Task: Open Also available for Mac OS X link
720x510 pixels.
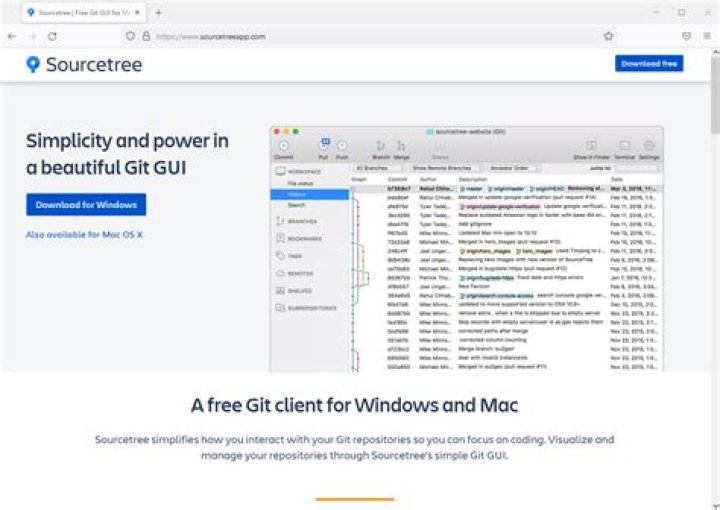Action: (x=84, y=235)
